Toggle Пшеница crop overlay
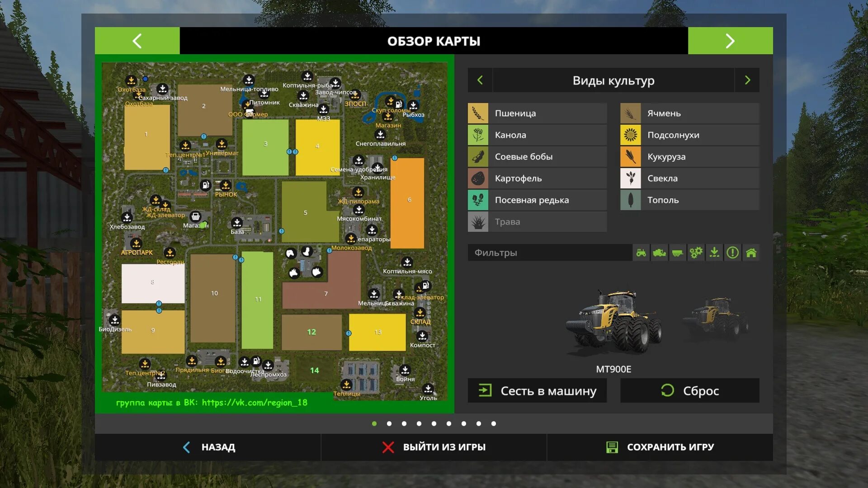 point(537,113)
